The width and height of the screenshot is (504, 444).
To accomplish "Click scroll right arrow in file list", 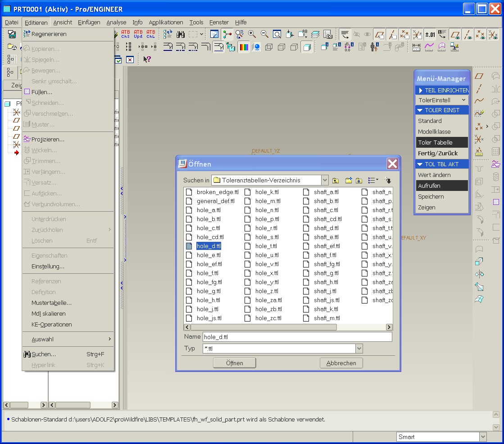I will point(389,327).
